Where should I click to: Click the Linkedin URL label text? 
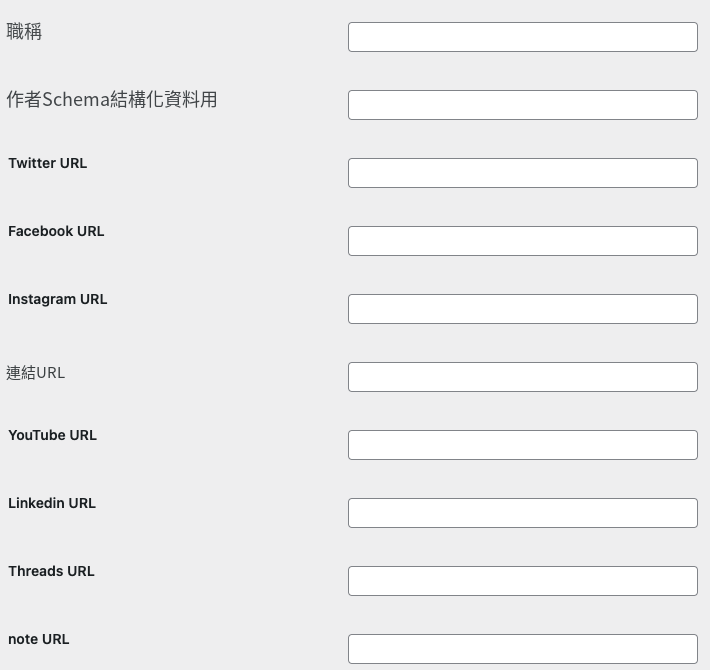(x=52, y=503)
